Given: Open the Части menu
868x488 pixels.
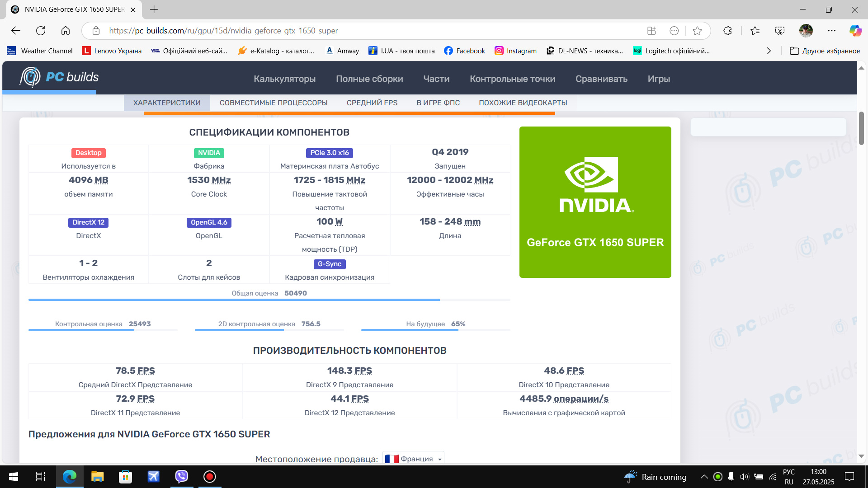Looking at the screenshot, I should (436, 79).
